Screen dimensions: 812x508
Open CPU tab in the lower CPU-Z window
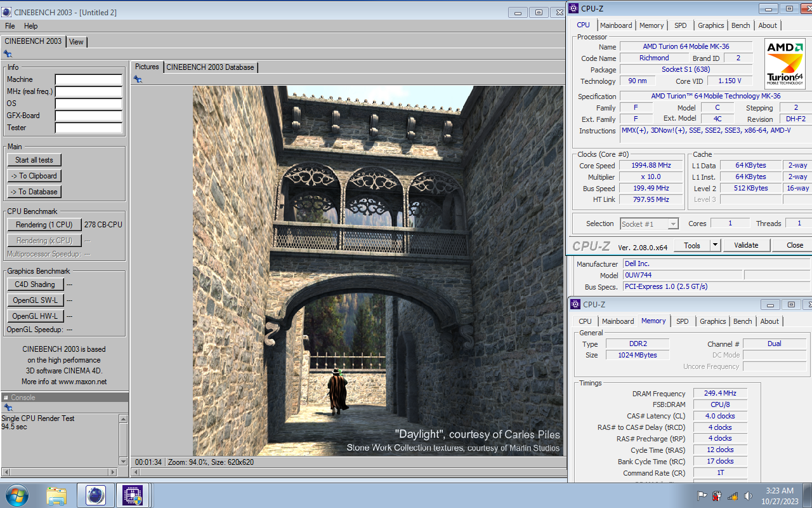click(585, 321)
